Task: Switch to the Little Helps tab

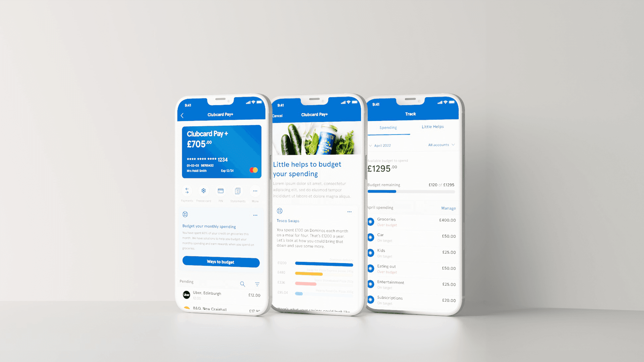Action: click(x=433, y=127)
